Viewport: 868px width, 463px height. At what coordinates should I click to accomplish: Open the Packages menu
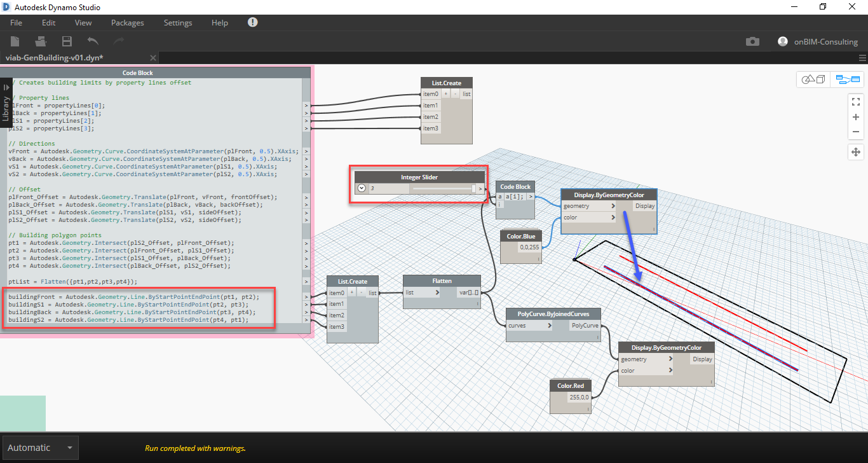[127, 22]
